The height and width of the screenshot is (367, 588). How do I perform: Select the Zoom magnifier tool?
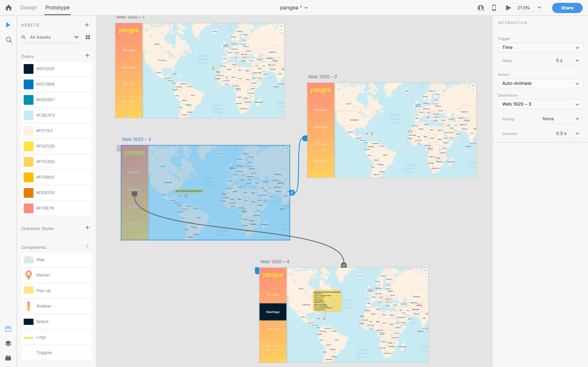(x=9, y=40)
